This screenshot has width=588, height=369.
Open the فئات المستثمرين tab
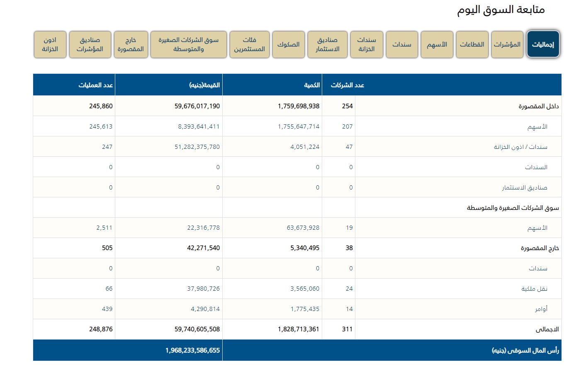coord(249,44)
